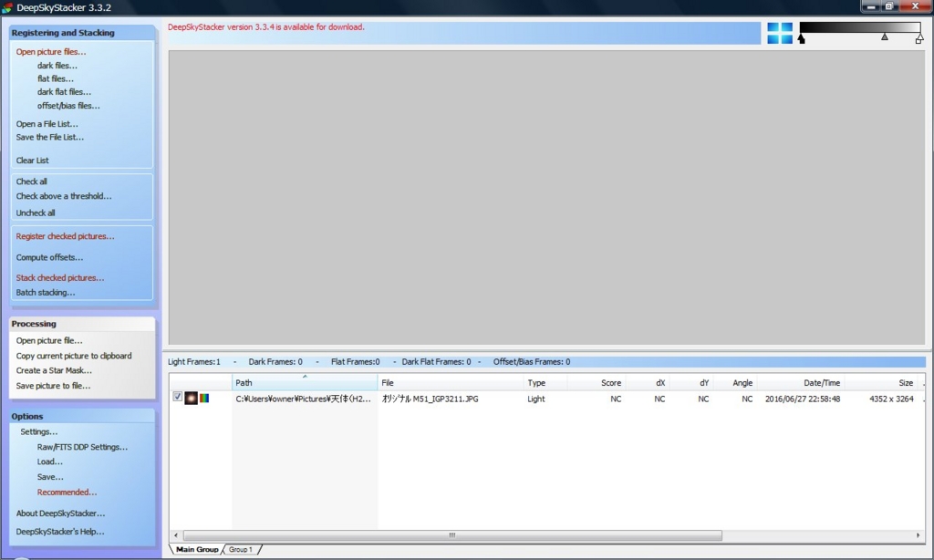
Task: Open picture files in Registering and Stacking
Action: (51, 52)
